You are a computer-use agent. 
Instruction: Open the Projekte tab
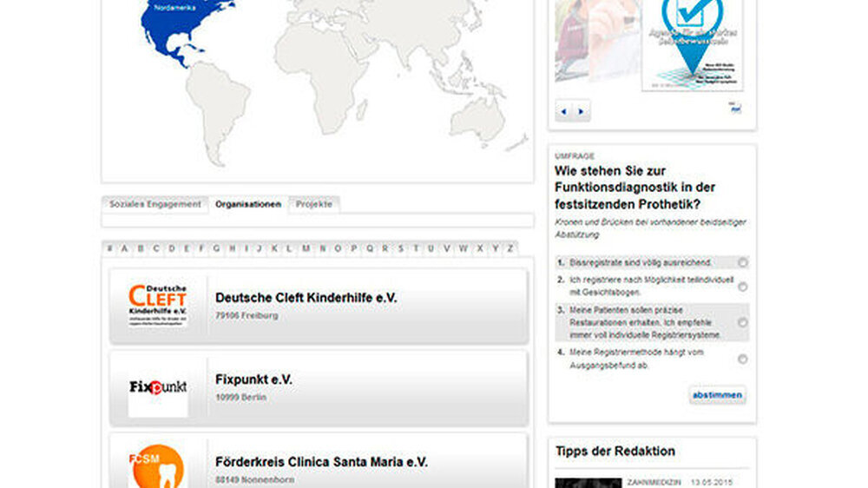[313, 205]
